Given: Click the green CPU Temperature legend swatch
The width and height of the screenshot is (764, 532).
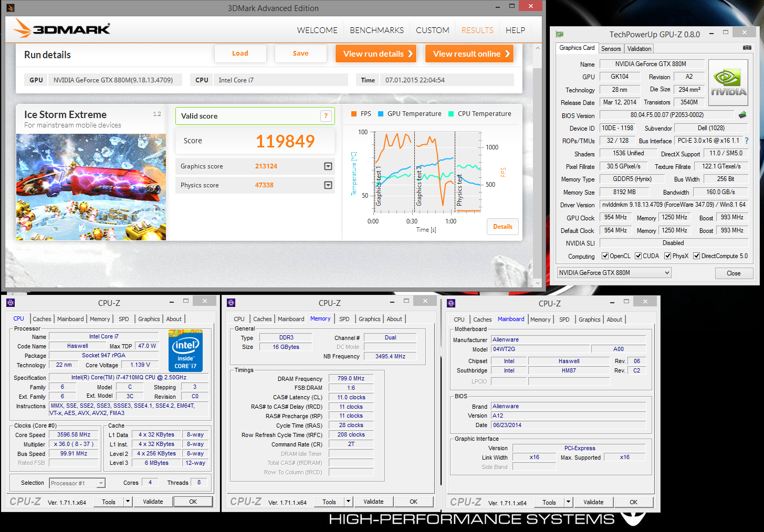Looking at the screenshot, I should pyautogui.click(x=451, y=114).
